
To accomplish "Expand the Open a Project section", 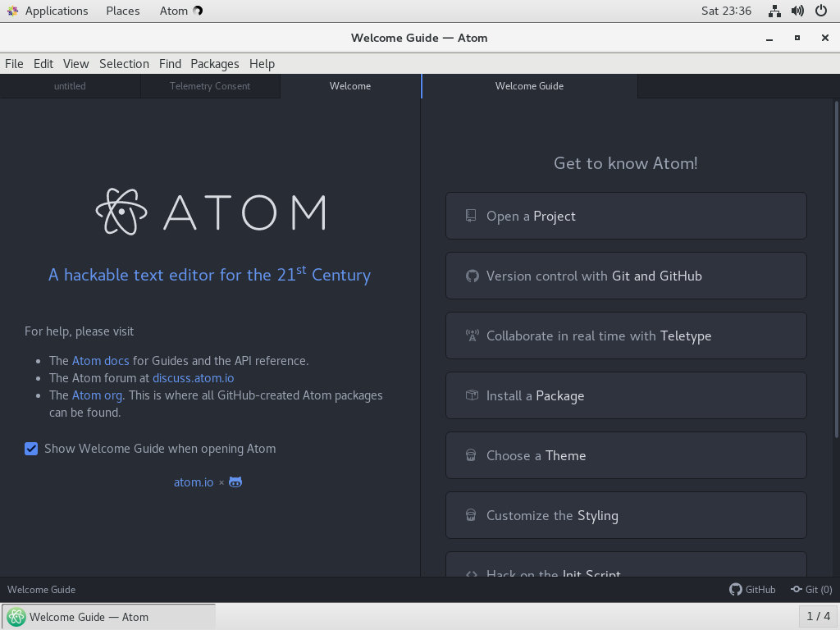I will (626, 216).
